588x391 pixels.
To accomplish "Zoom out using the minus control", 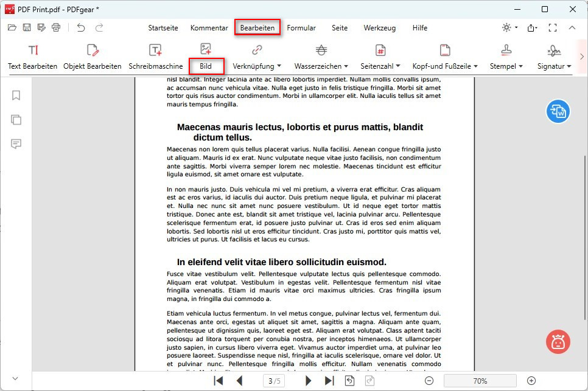I will (429, 381).
